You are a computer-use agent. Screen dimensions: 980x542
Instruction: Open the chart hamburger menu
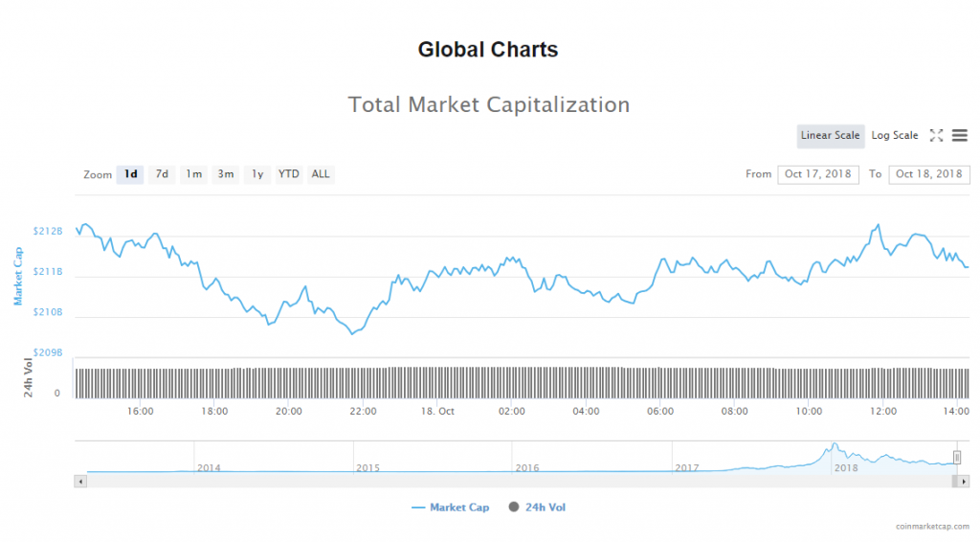click(x=959, y=136)
